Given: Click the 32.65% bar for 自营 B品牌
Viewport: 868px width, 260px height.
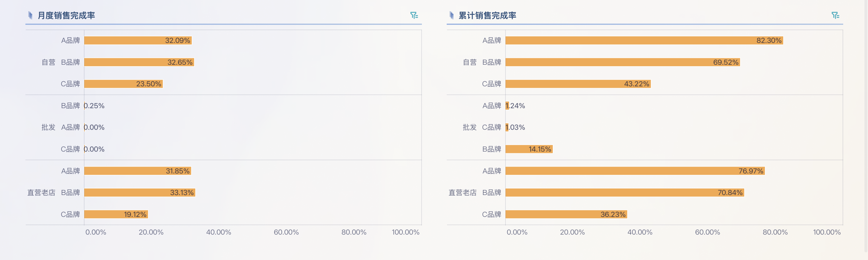Looking at the screenshot, I should [139, 62].
